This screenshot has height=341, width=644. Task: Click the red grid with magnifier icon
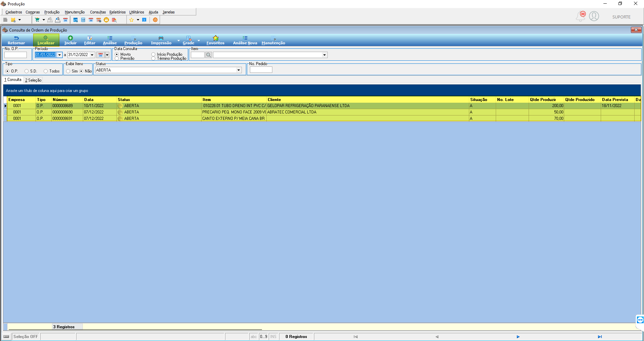tap(114, 20)
